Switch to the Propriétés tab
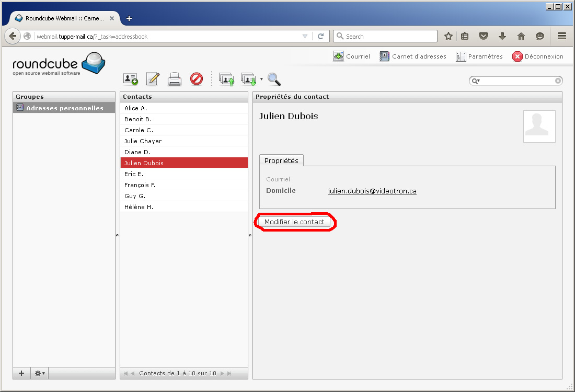The image size is (575, 392). [281, 160]
